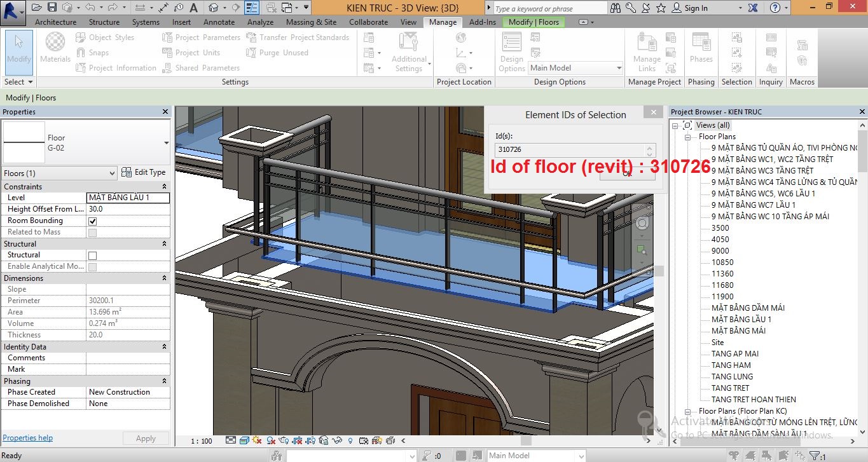This screenshot has height=462, width=868.
Task: Open the visual style icon in view bar
Action: (x=244, y=440)
